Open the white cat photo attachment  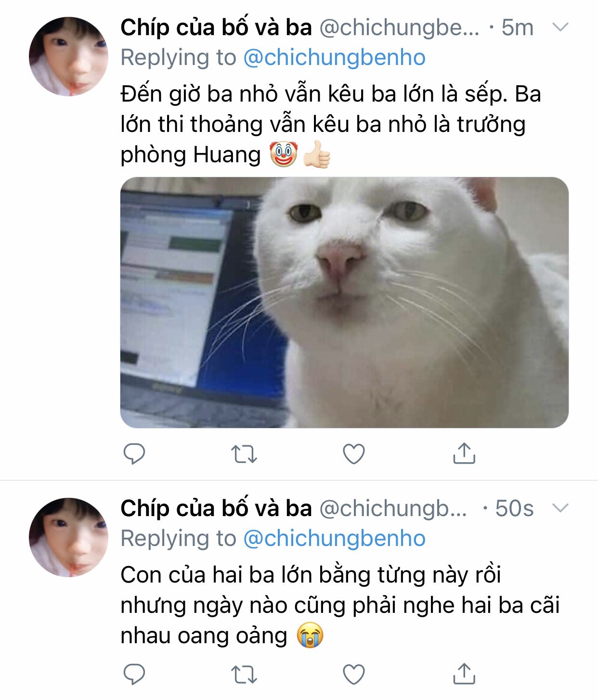(344, 302)
